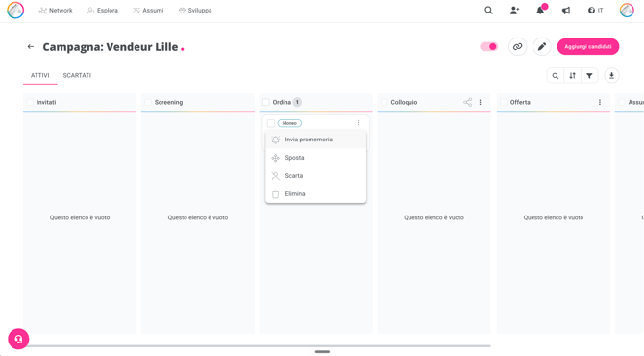
Task: Open the user profile avatar menu
Action: coord(627,11)
